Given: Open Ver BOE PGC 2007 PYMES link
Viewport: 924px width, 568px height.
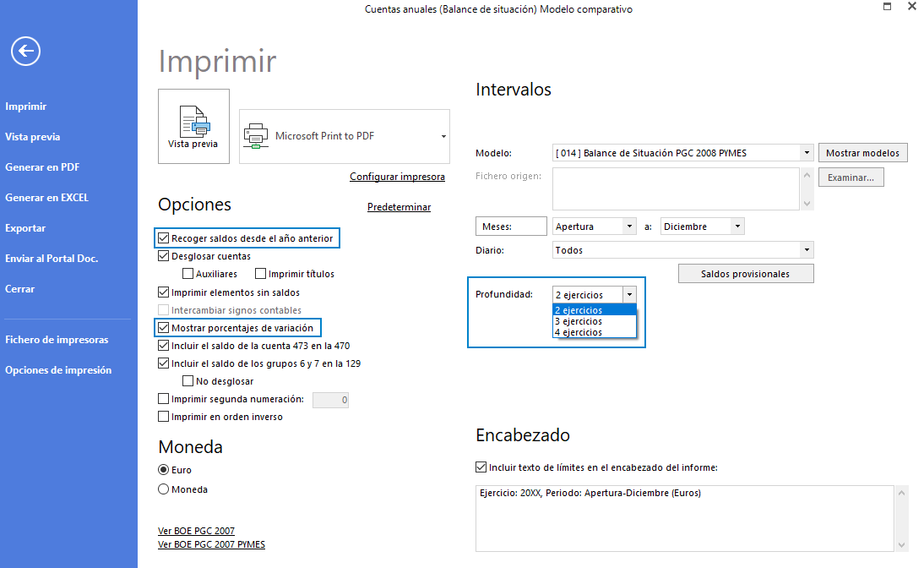Looking at the screenshot, I should point(211,544).
